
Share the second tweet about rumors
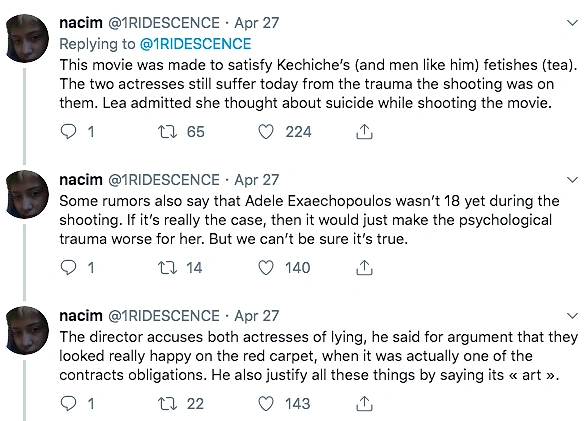364,268
